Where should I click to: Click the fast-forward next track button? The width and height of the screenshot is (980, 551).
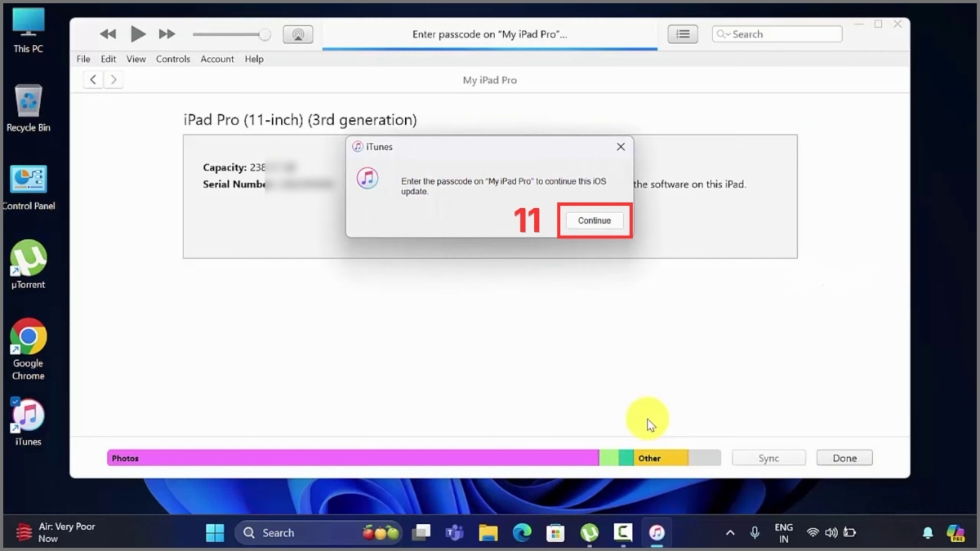click(167, 33)
